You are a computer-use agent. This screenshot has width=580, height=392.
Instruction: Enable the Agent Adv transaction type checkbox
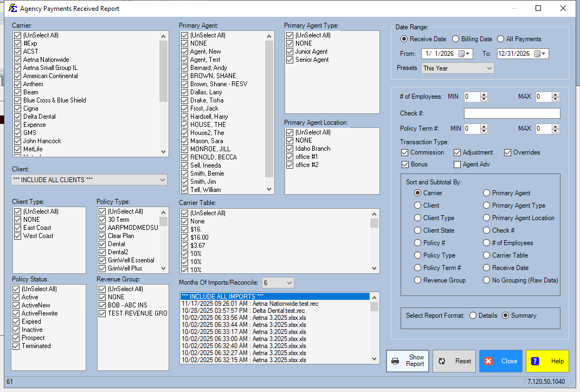click(x=457, y=164)
